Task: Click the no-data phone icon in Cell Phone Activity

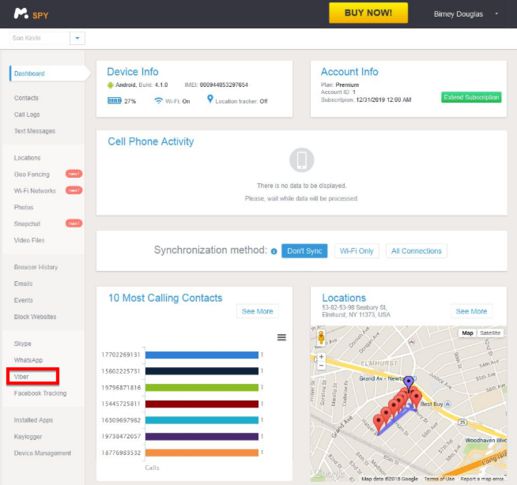Action: pos(302,160)
